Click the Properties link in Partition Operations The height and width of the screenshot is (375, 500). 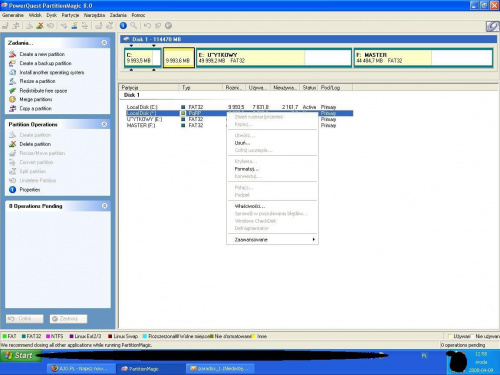coord(30,189)
